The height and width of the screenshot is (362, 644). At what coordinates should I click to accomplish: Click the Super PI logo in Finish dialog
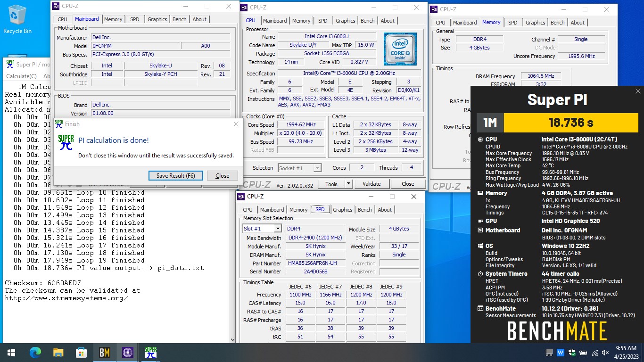tap(66, 142)
